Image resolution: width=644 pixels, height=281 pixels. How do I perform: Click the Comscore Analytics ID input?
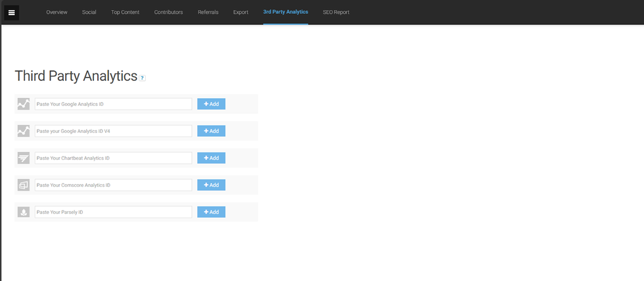(113, 185)
